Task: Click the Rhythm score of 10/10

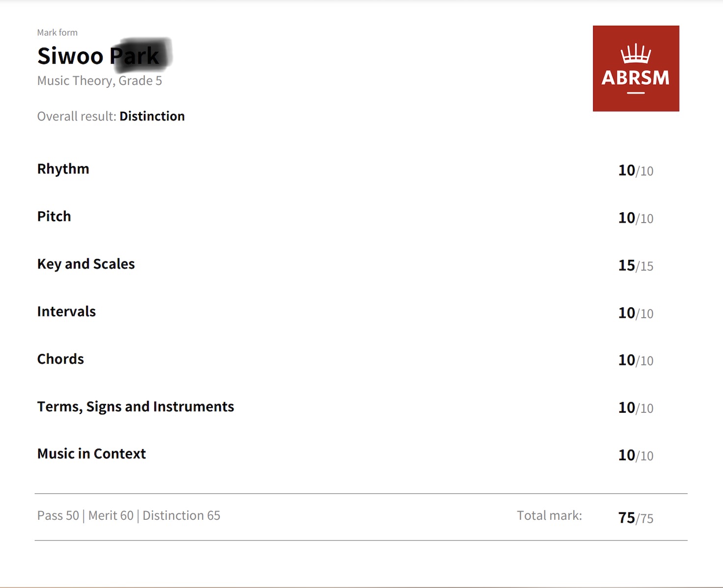Action: [636, 170]
